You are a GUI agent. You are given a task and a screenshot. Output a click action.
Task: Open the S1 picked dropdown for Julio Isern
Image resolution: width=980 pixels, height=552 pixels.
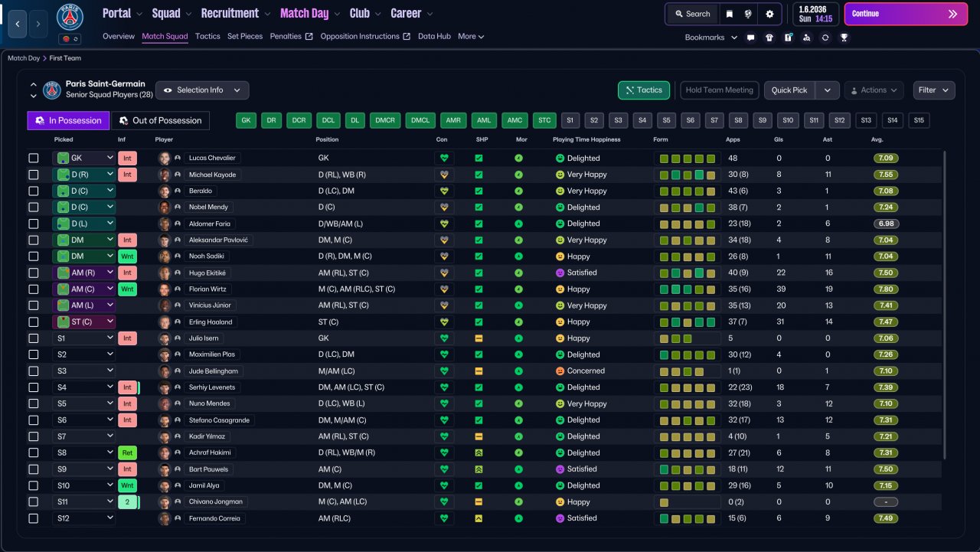coord(84,338)
